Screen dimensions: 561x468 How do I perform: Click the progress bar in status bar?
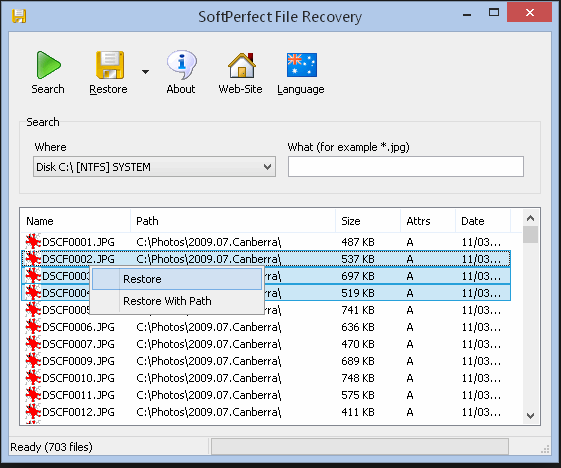coord(360,447)
